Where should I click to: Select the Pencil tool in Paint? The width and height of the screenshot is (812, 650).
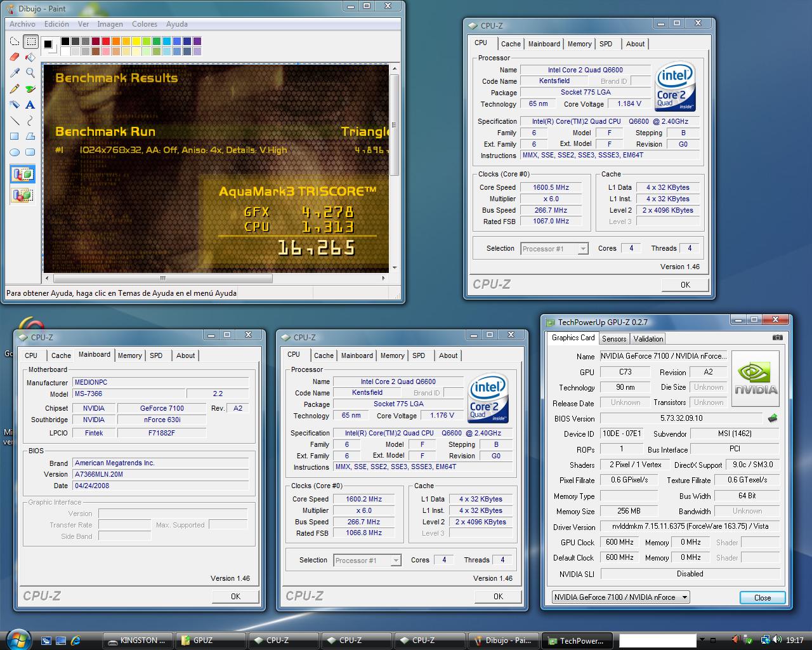pos(15,89)
